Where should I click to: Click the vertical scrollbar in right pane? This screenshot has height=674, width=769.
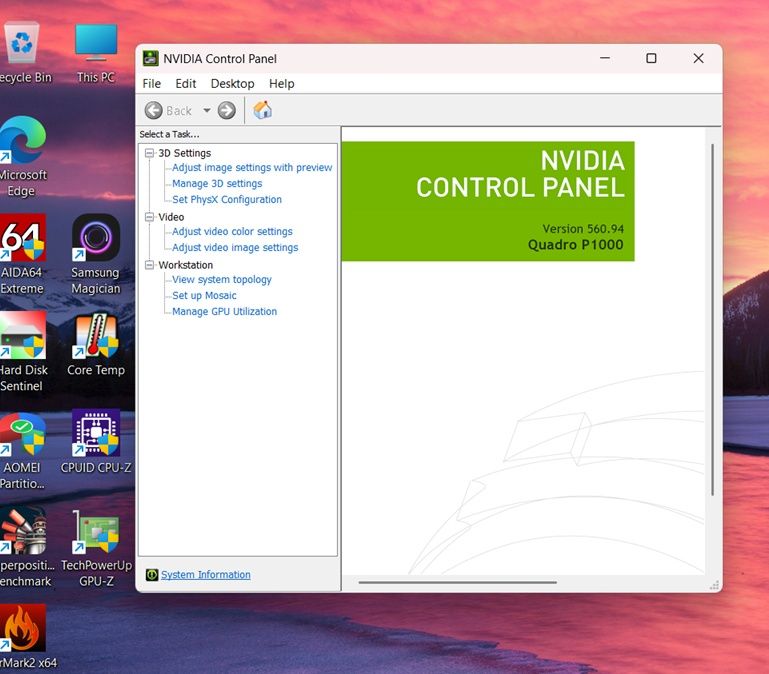point(712,319)
